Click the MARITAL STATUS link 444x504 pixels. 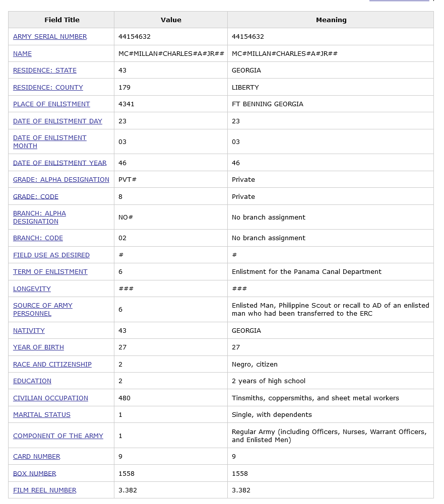[42, 415]
